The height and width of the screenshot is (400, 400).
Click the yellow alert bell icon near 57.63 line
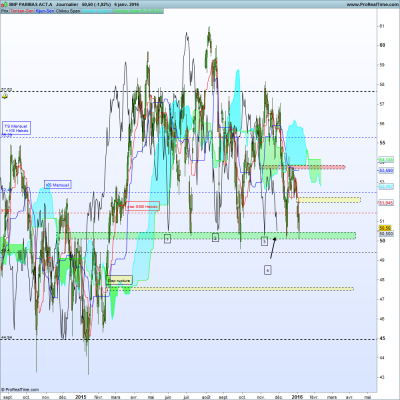[5, 96]
